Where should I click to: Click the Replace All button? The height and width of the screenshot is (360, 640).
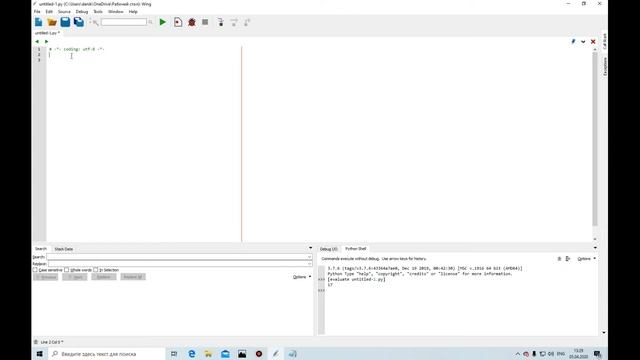coord(133,277)
